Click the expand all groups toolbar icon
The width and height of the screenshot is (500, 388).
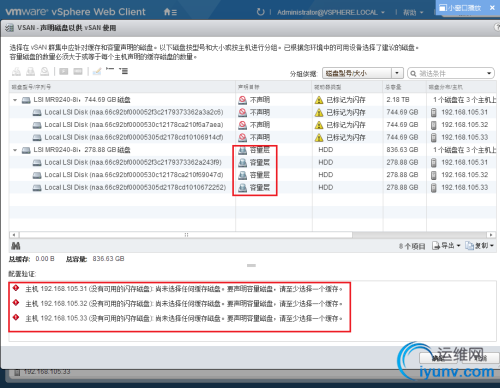pos(124,71)
